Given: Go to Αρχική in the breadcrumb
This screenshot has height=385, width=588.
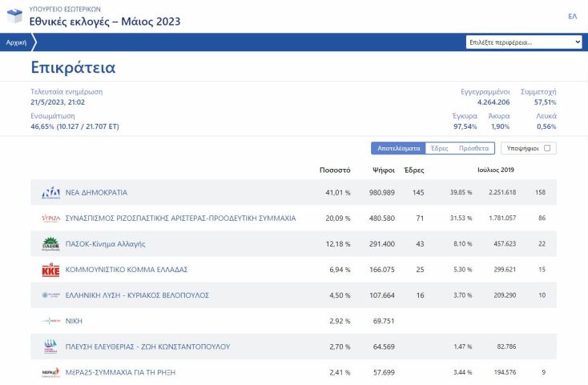Looking at the screenshot, I should click(16, 42).
